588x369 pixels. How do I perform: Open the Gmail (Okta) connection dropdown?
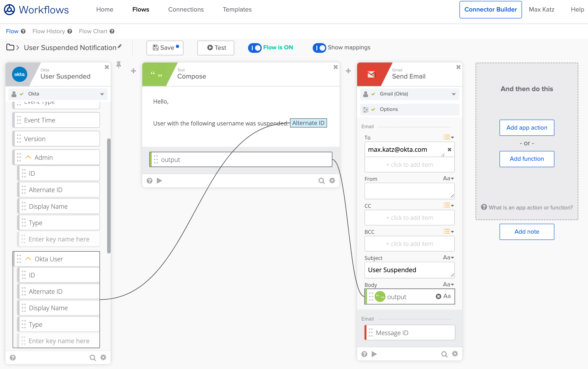453,94
